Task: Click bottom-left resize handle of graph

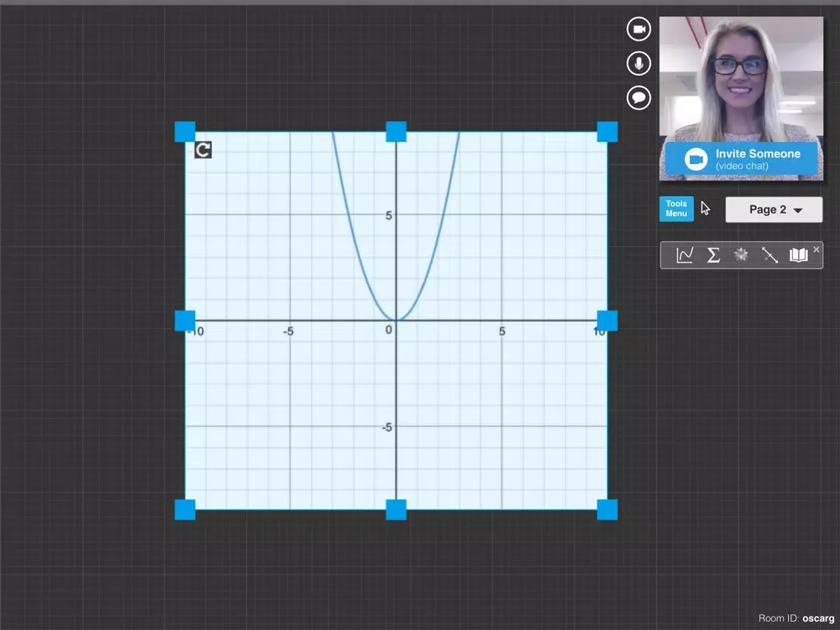Action: (x=185, y=509)
